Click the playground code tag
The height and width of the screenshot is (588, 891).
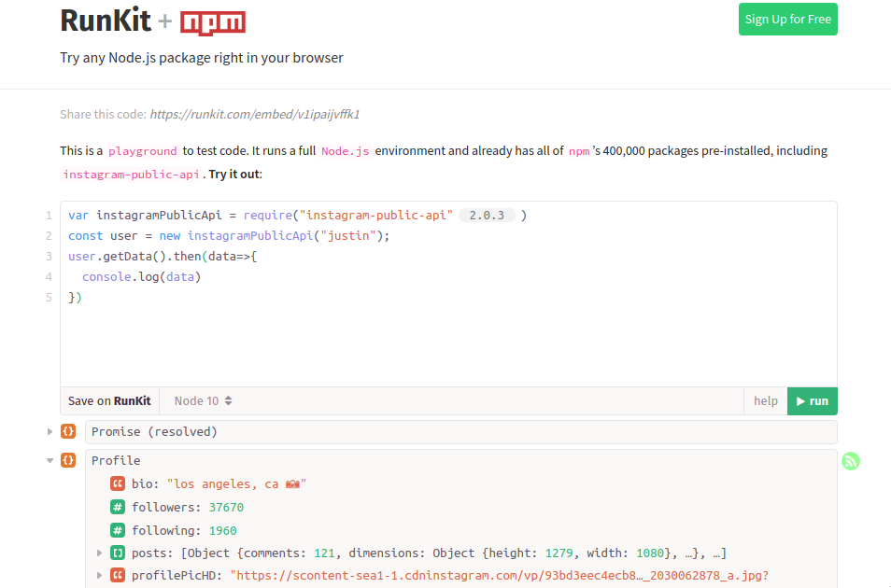(x=143, y=151)
